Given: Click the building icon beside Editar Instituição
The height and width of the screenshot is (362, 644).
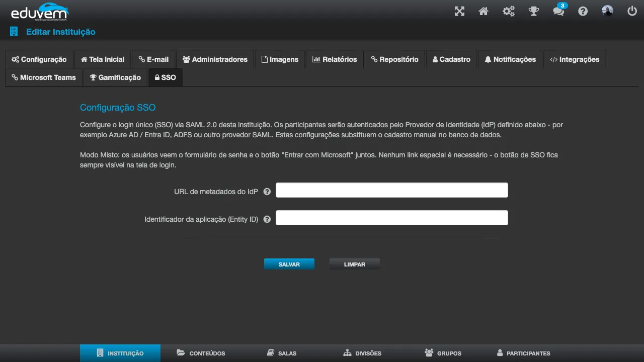Looking at the screenshot, I should coord(14,32).
